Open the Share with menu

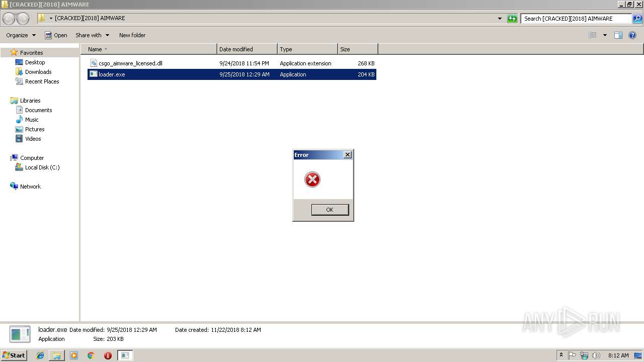tap(92, 35)
